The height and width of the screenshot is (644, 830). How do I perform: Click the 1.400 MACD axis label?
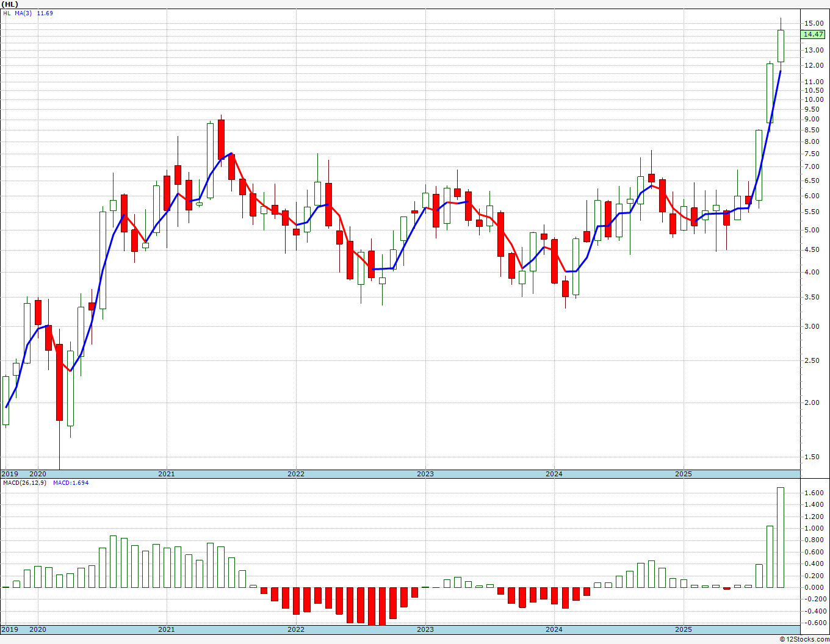814,504
